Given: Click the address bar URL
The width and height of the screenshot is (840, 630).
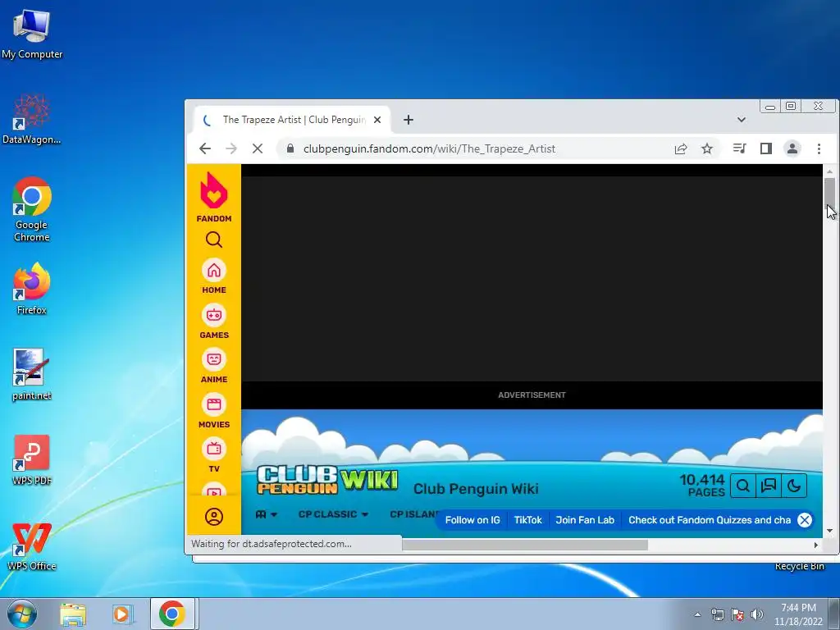Looking at the screenshot, I should 429,148.
